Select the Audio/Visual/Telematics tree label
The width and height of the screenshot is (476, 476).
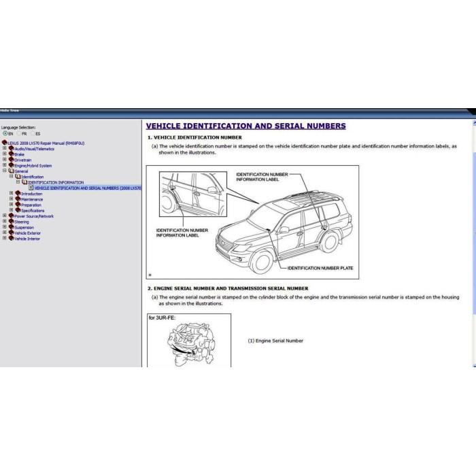34,149
